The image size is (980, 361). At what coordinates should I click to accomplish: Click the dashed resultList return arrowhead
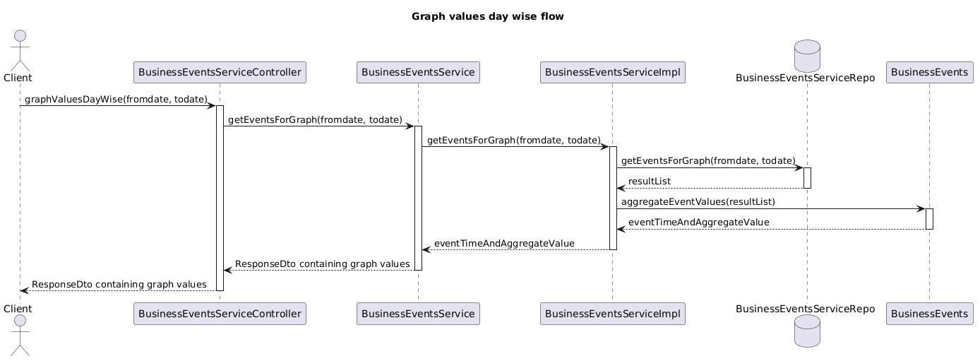[x=621, y=188]
